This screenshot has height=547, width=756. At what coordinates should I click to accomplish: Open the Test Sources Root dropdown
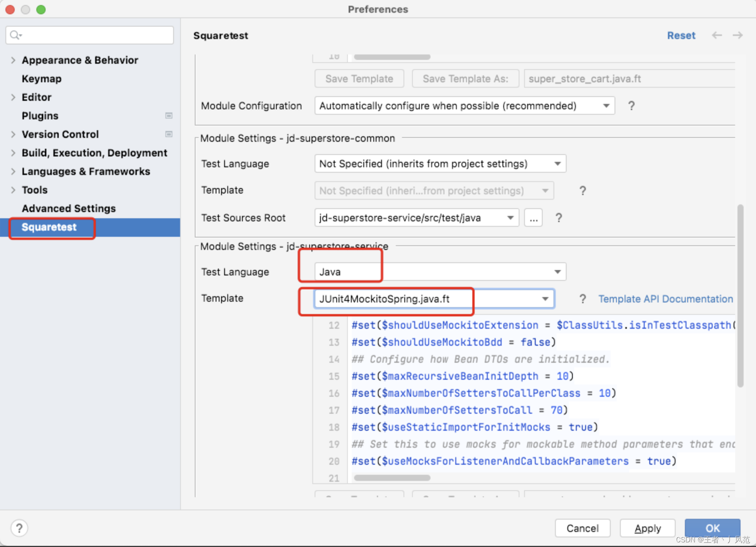pyautogui.click(x=416, y=218)
